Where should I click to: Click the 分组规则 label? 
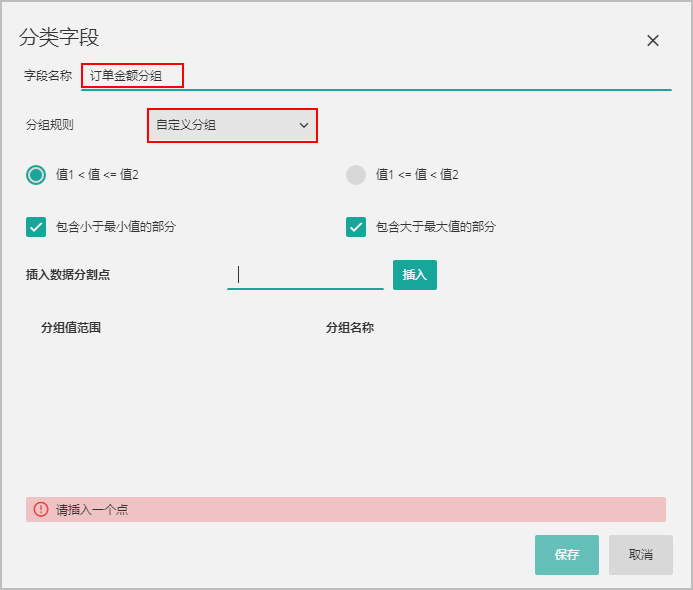click(x=50, y=126)
